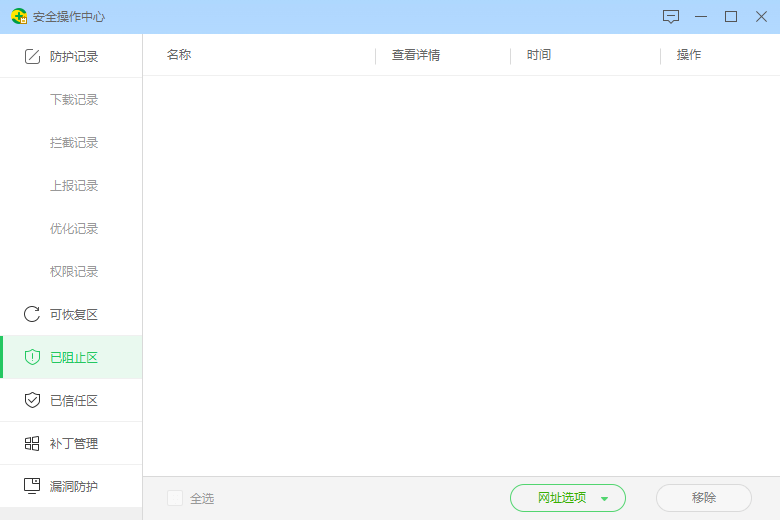
Task: Click the 安全操作中心 window title
Action: (69, 17)
